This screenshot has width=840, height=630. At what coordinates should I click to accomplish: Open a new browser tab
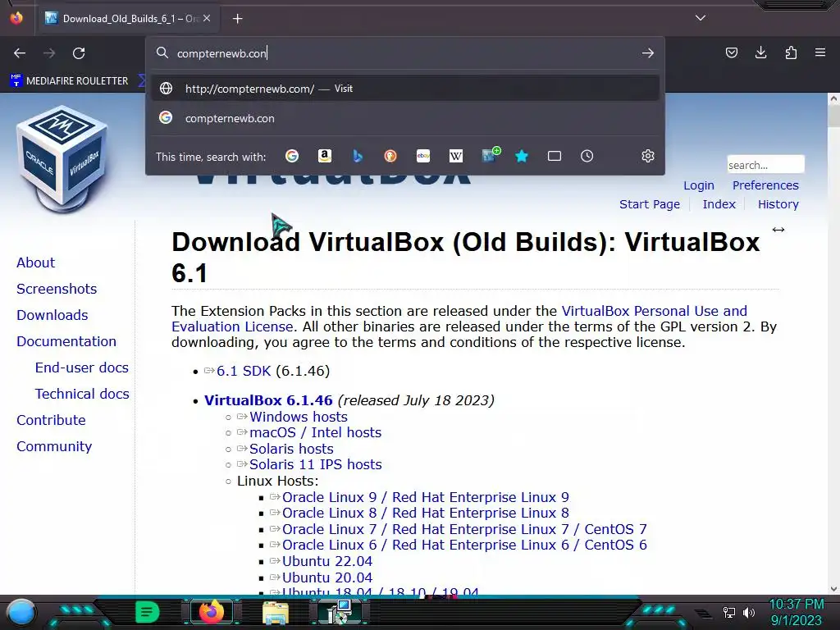(x=237, y=19)
